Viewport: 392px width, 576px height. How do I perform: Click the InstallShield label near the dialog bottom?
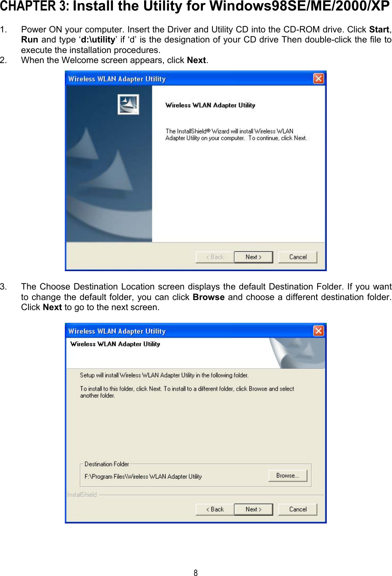(82, 495)
